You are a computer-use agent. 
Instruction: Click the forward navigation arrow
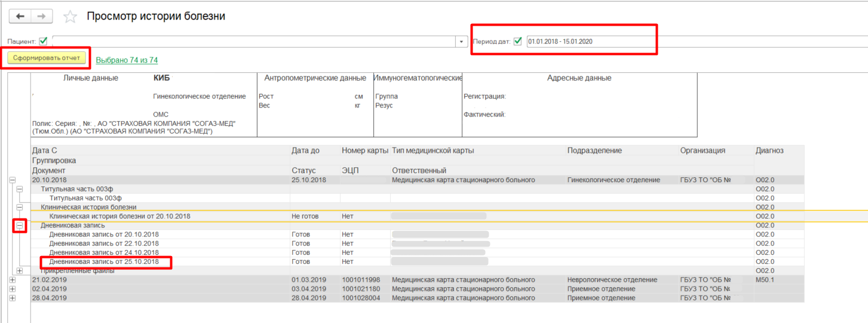41,17
